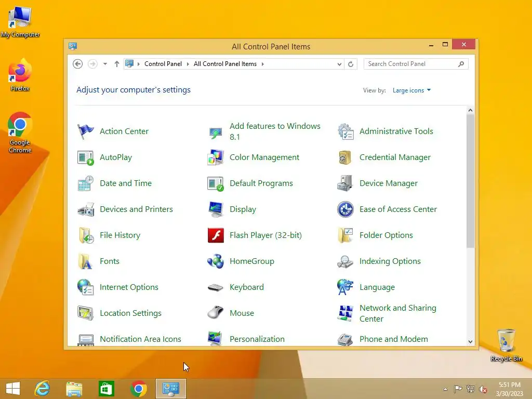Click the Search Control Panel field

click(416, 64)
